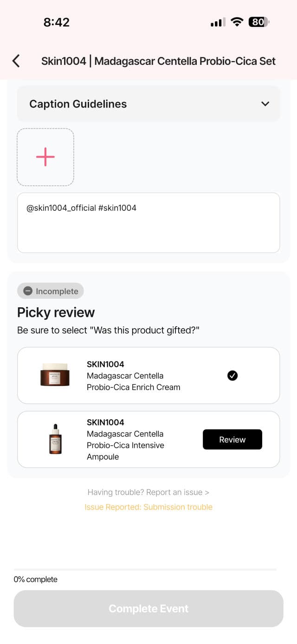This screenshot has width=297, height=644.
Task: Tap Issue Reported: Submission trouble text
Action: [148, 507]
